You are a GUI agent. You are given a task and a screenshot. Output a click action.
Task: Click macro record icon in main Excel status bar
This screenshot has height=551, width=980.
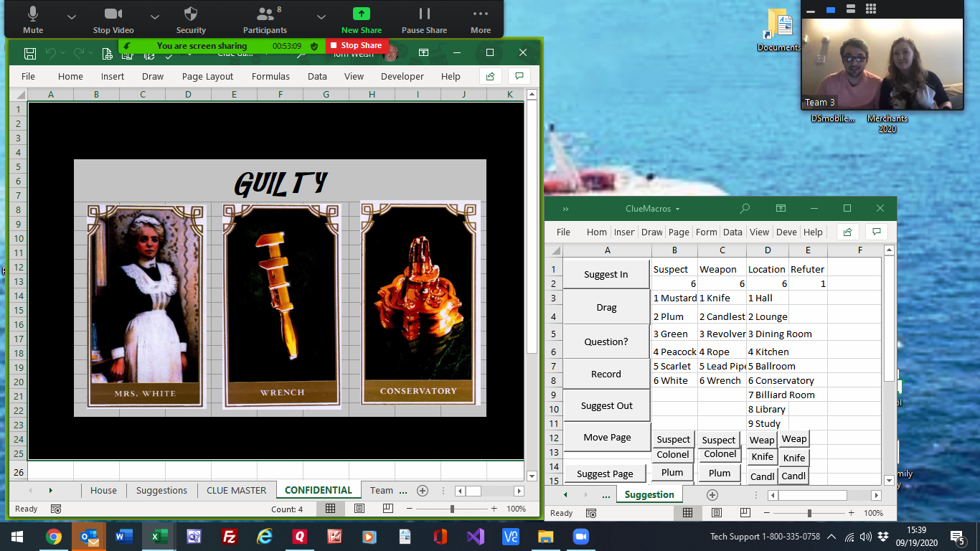[x=56, y=509]
